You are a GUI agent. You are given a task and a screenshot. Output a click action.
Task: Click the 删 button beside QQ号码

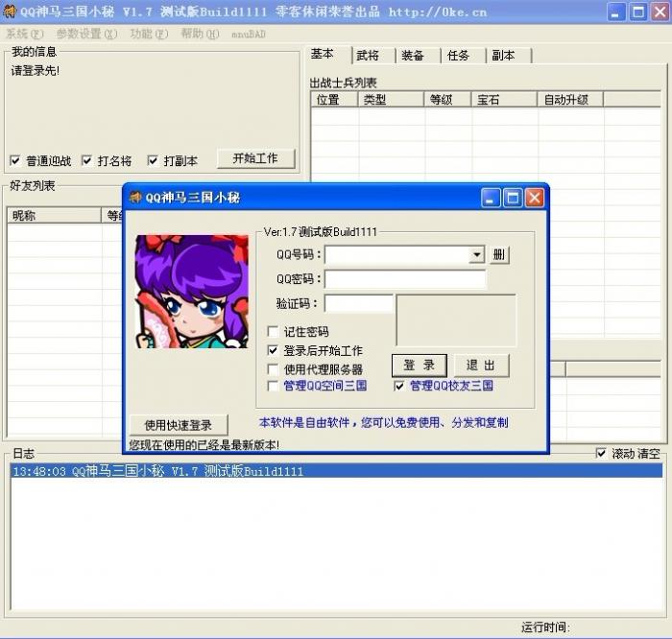pyautogui.click(x=499, y=255)
